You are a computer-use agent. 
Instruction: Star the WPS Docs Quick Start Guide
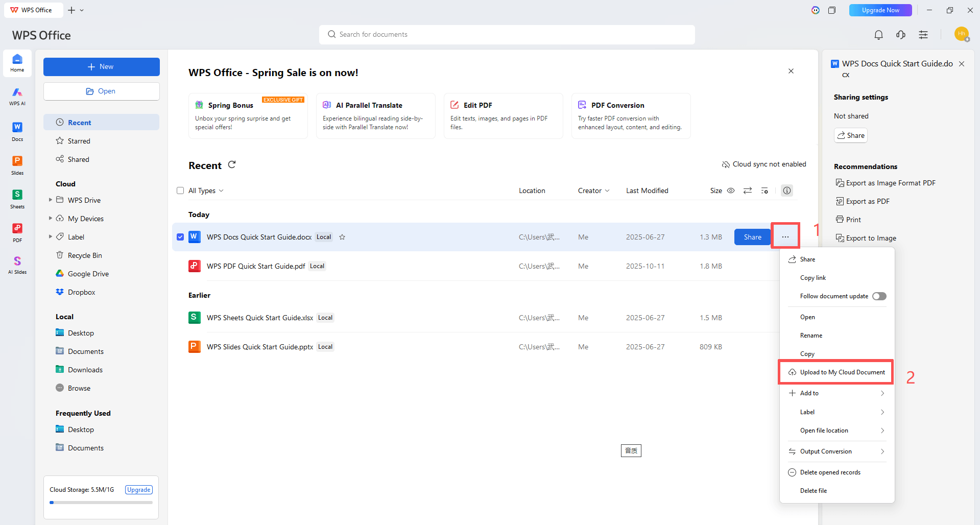pyautogui.click(x=342, y=237)
